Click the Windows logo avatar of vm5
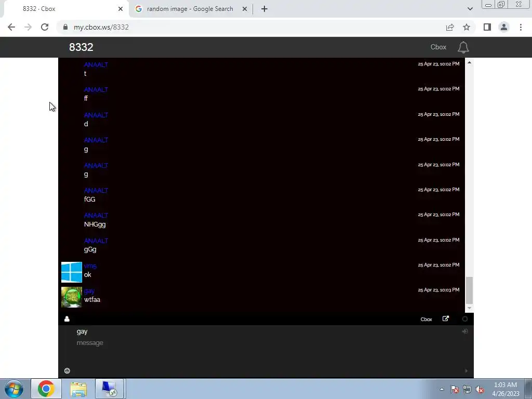Viewport: 532px width, 399px height. (72, 272)
